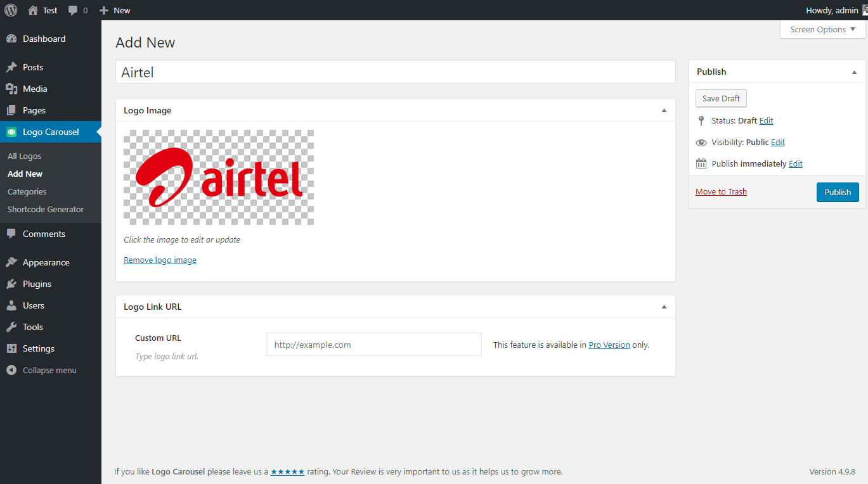Click the comments bubble icon in admin bar
Screen dimensions: 868x484
(74, 10)
